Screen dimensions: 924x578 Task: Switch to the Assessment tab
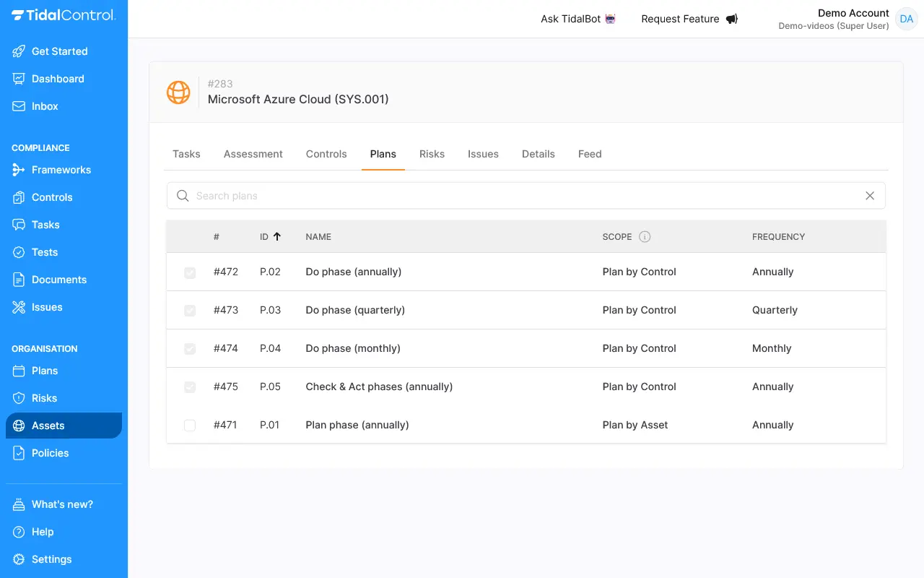click(x=253, y=154)
